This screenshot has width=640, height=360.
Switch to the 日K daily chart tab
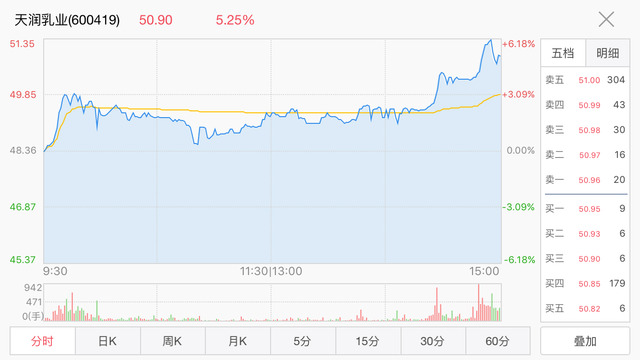tap(108, 341)
